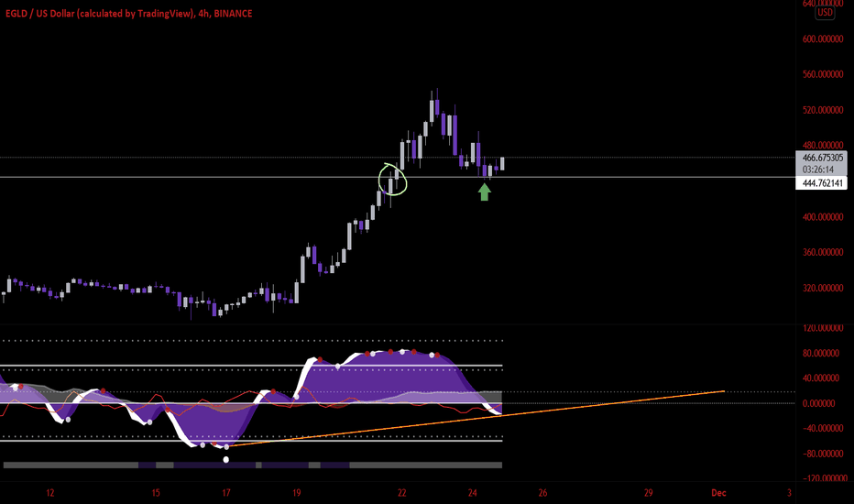Click the date label 22 on time axis
Image resolution: width=854 pixels, height=504 pixels.
click(402, 493)
